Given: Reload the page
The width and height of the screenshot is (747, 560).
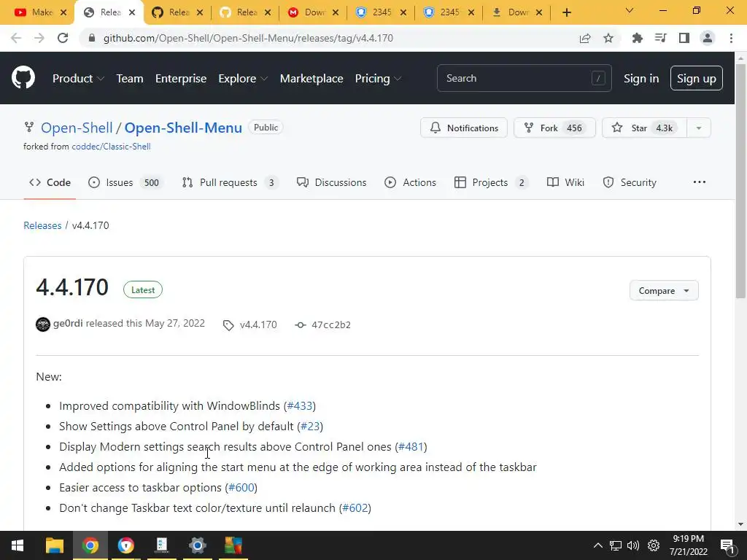Looking at the screenshot, I should (x=63, y=38).
